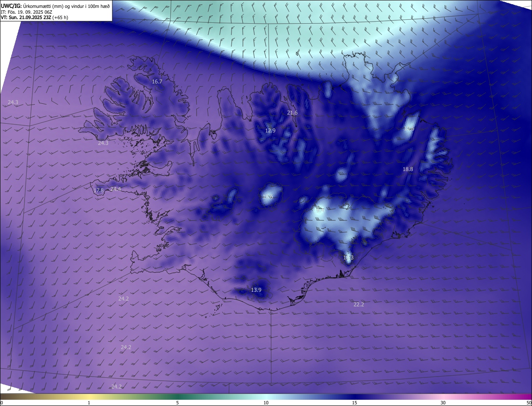
Task: Click the 18.8 value label
Action: point(408,169)
